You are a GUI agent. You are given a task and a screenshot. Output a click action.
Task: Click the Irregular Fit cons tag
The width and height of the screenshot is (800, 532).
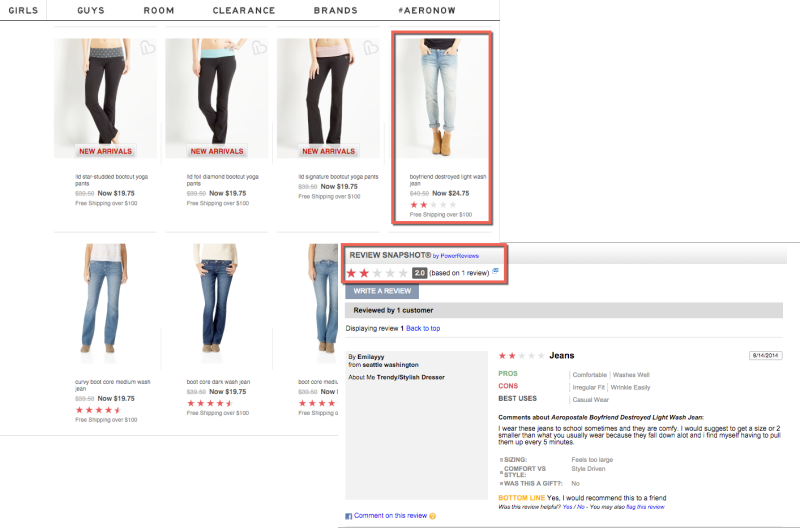tap(588, 388)
